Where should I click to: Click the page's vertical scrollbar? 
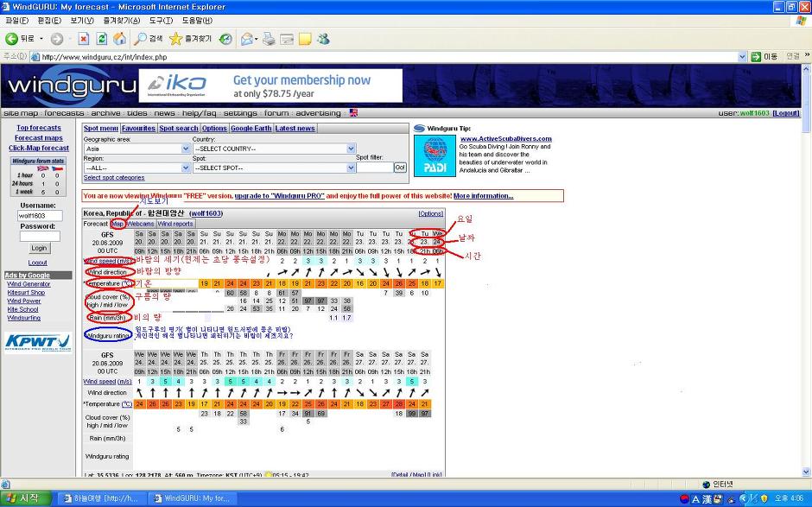tap(806, 269)
